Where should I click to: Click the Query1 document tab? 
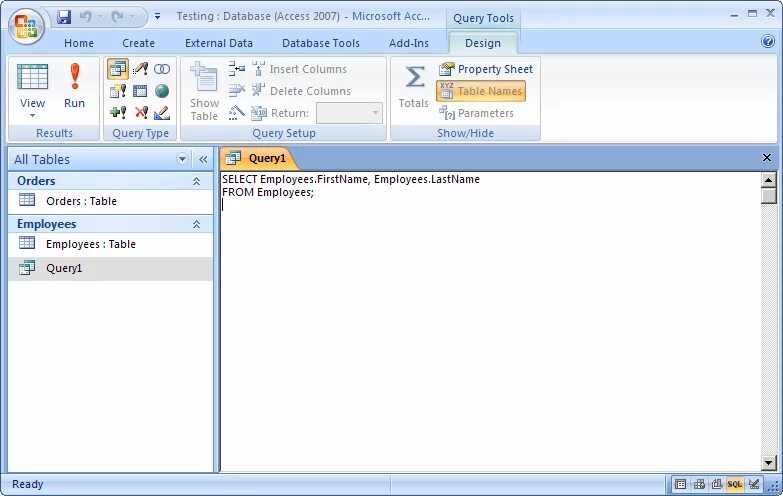(258, 158)
